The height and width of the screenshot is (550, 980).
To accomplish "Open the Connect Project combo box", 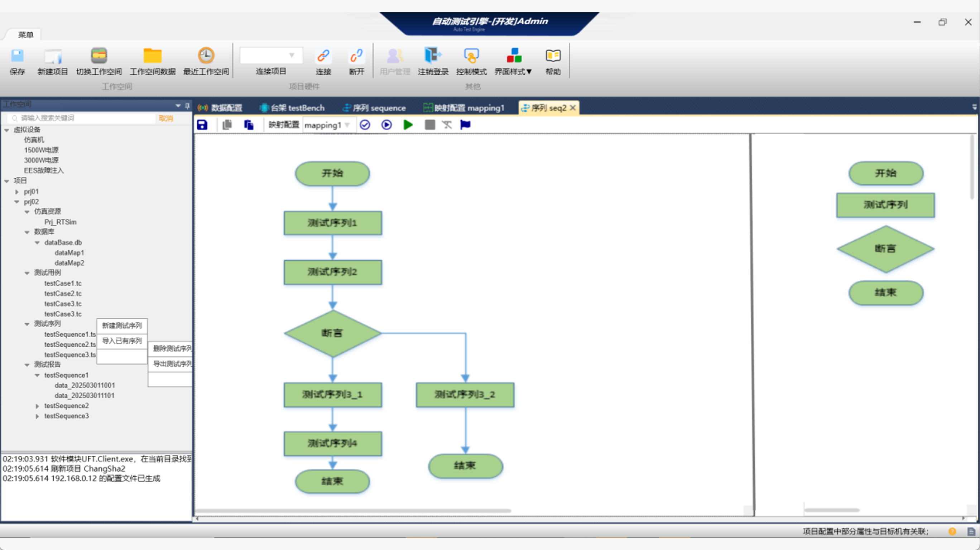I will click(x=271, y=56).
